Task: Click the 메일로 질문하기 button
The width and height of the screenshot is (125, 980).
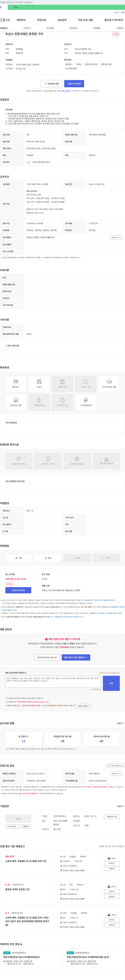Action: 83,706
